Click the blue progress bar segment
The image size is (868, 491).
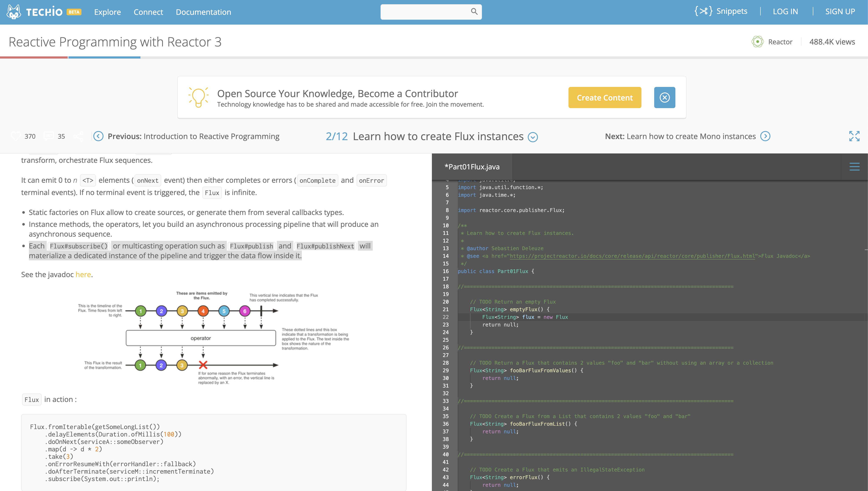click(x=104, y=58)
